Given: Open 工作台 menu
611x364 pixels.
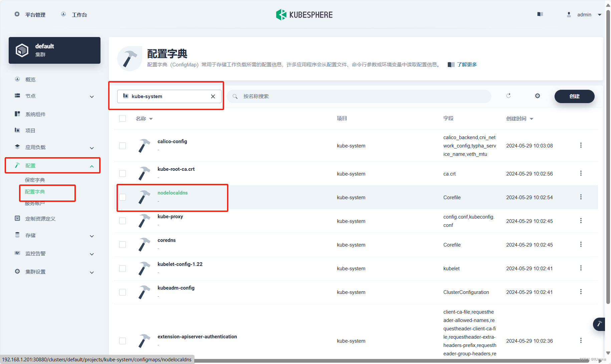Looking at the screenshot, I should [79, 15].
